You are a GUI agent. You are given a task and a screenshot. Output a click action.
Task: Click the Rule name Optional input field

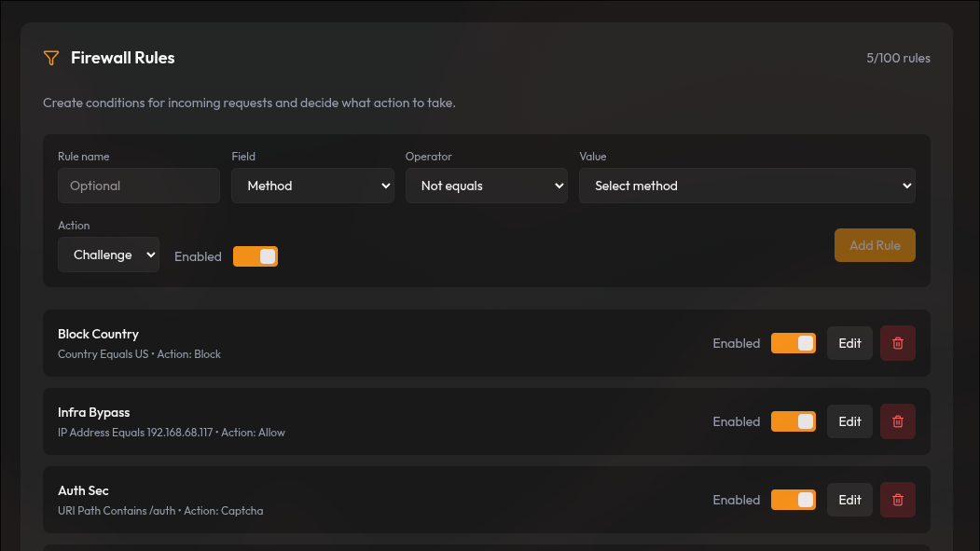point(138,186)
